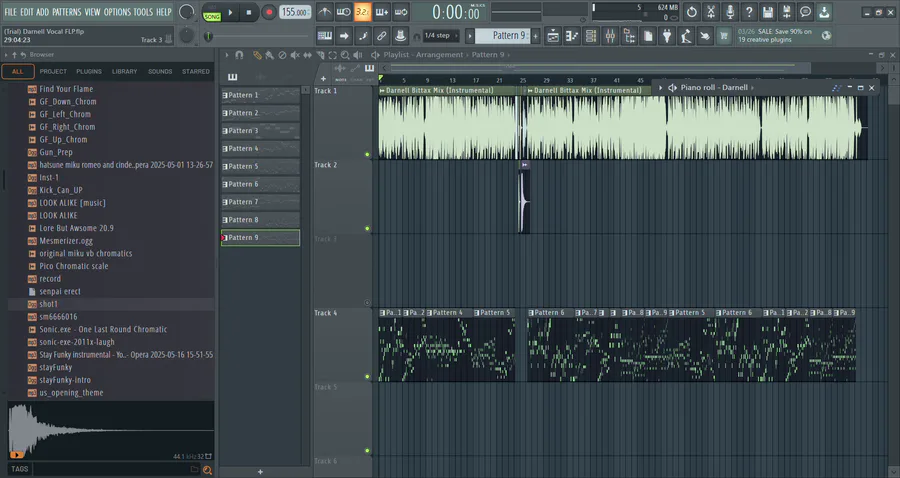Mute Track 4 with its green LED
Image resolution: width=900 pixels, height=478 pixels.
coord(367,376)
